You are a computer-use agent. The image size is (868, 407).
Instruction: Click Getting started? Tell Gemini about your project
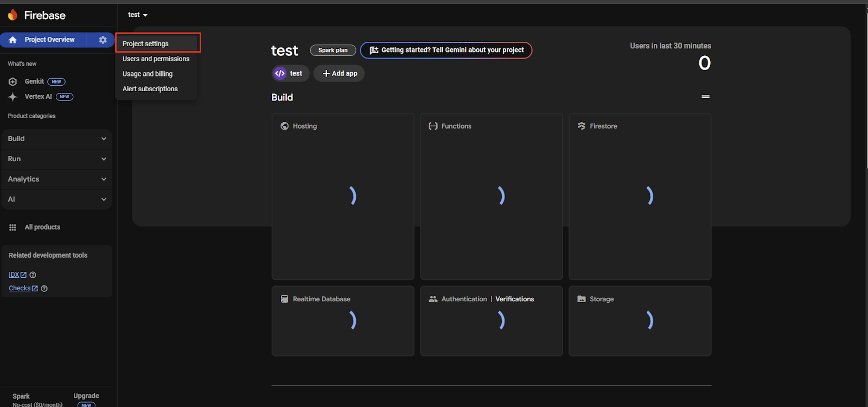pyautogui.click(x=446, y=50)
